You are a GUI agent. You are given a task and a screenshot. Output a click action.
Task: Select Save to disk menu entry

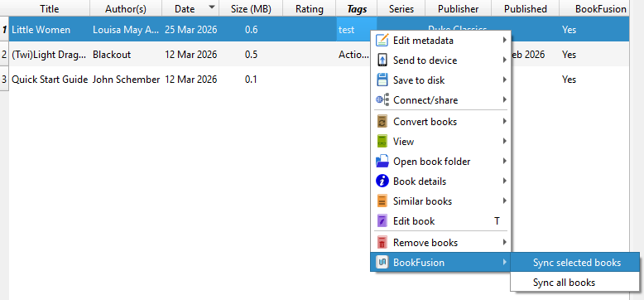click(440, 80)
